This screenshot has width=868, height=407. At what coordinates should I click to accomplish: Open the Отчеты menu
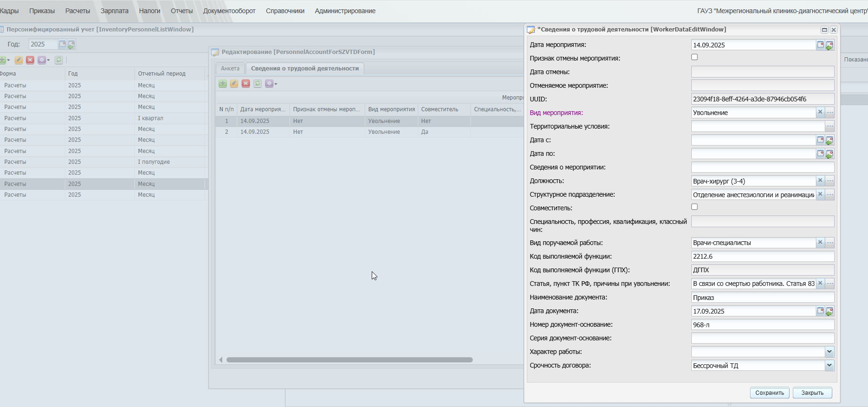182,11
